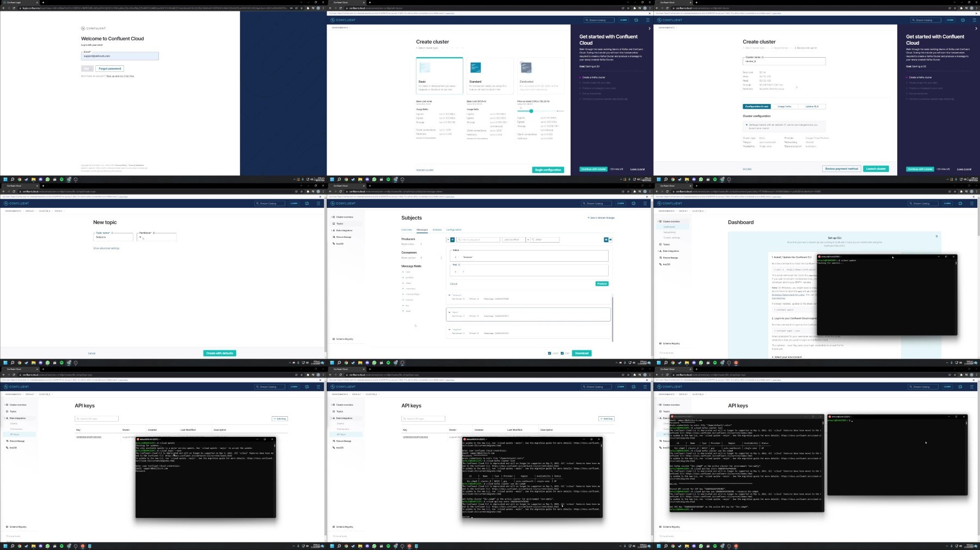Expand the third produced message chevron on Subjects page
This screenshot has width=980, height=550.
tap(449, 329)
